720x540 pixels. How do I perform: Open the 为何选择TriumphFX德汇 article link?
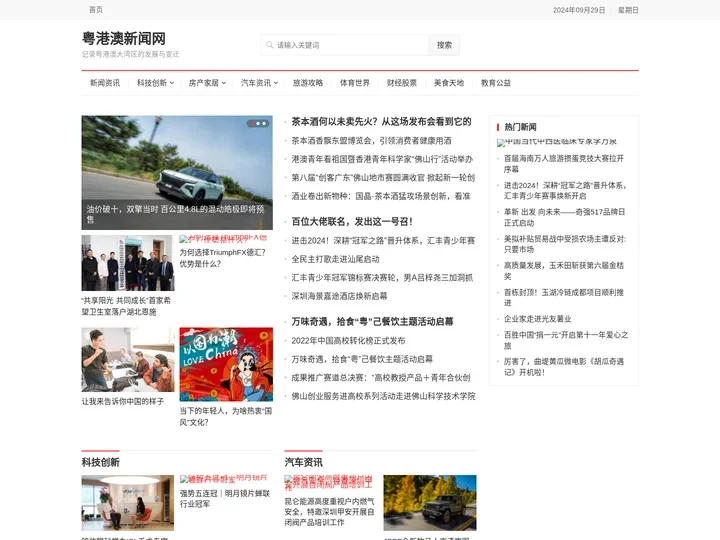coord(223,258)
